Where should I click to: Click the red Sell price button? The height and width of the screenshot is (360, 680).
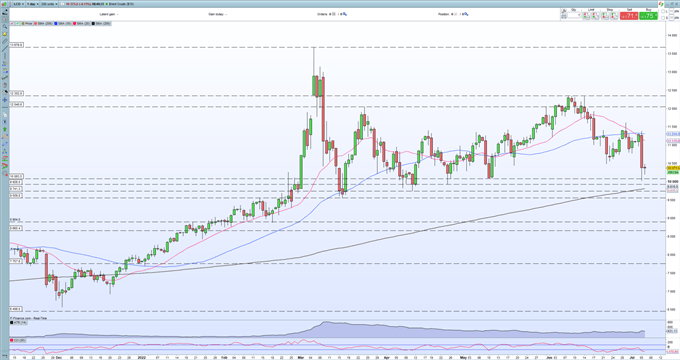(x=629, y=16)
